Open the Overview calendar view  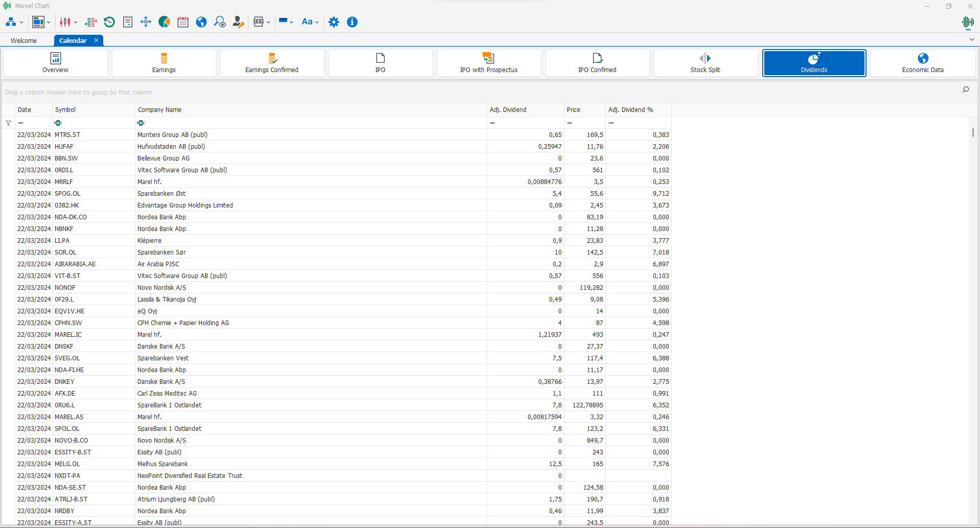[x=56, y=63]
